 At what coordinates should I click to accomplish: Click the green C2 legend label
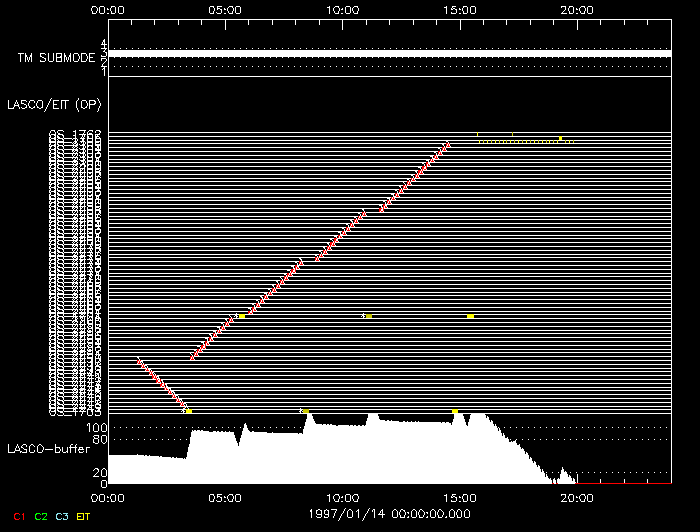tap(40, 515)
